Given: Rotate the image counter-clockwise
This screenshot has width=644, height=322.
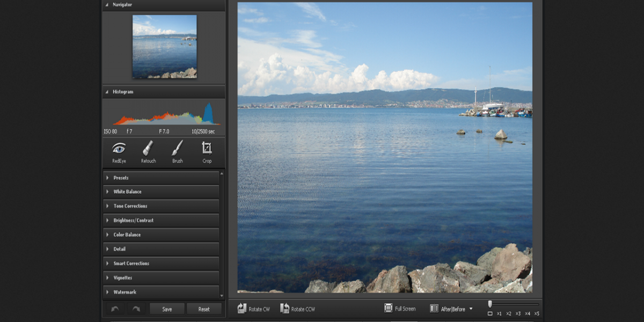Looking at the screenshot, I should pos(297,309).
